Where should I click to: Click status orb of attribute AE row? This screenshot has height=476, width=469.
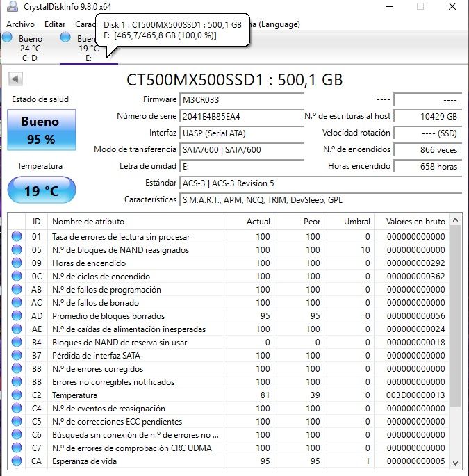click(17, 329)
